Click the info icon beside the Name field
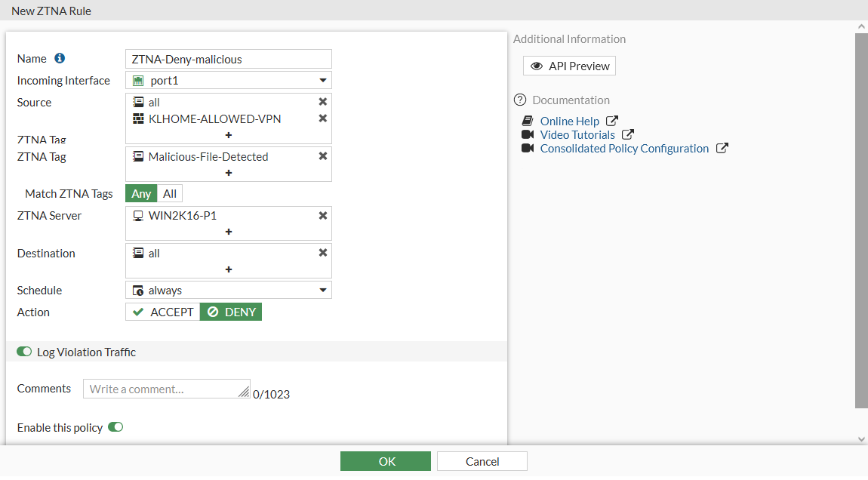 (x=59, y=58)
